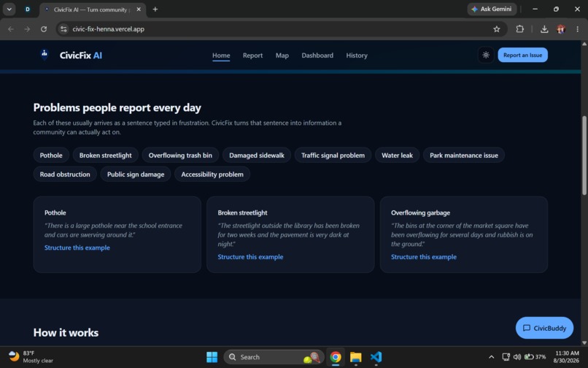The image size is (588, 368).
Task: Click the page vertical scrollbar thumb
Action: tap(584, 156)
